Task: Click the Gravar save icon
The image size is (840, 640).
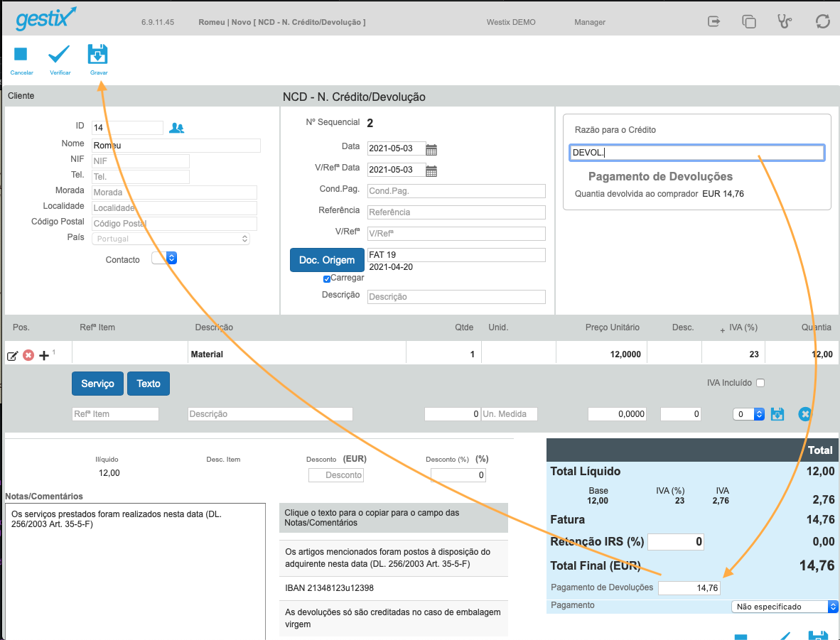Action: pyautogui.click(x=97, y=54)
